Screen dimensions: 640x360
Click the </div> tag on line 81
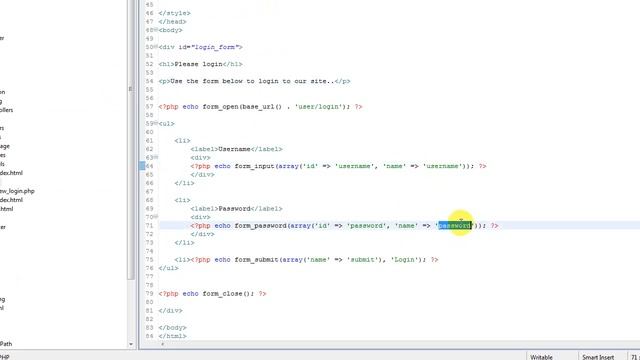pos(170,311)
